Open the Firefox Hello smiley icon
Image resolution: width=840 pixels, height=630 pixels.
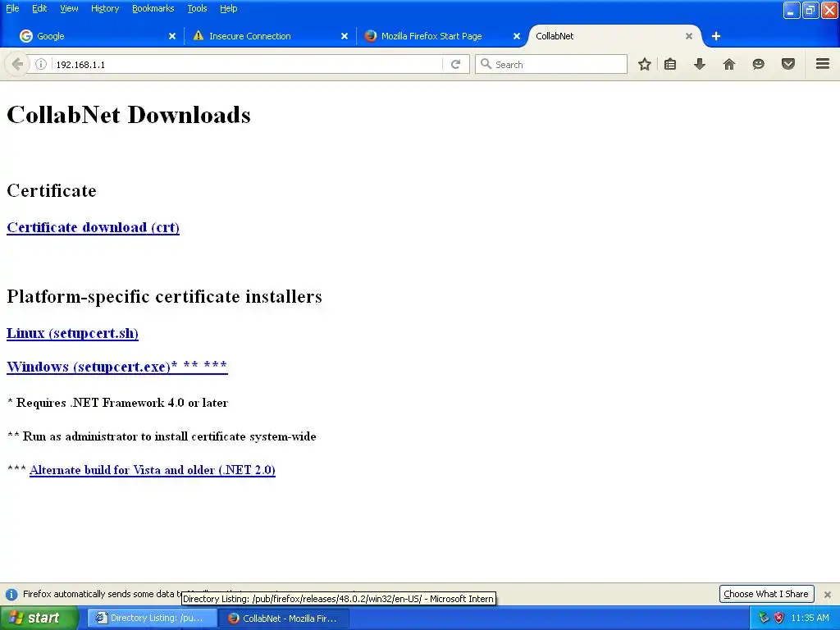click(x=758, y=64)
